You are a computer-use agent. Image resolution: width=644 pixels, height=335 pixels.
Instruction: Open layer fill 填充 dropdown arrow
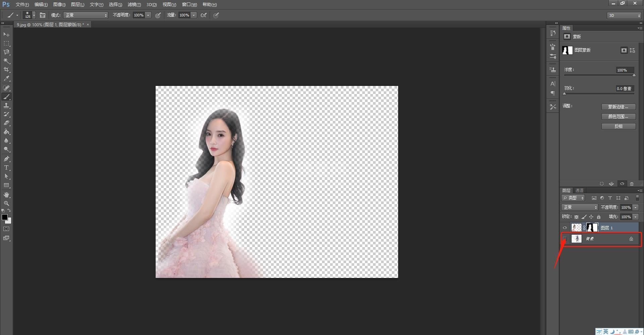(x=636, y=217)
